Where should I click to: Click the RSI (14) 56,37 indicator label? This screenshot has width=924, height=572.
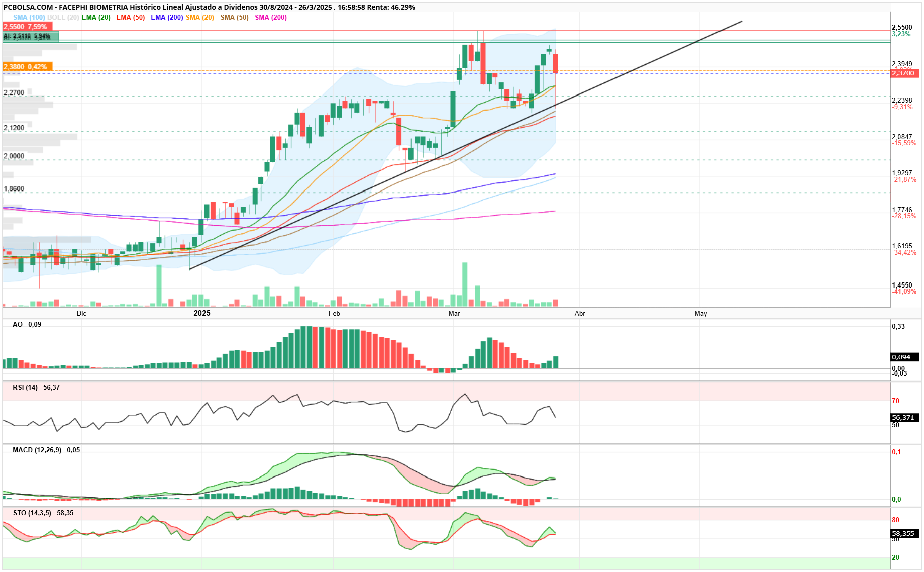point(36,388)
